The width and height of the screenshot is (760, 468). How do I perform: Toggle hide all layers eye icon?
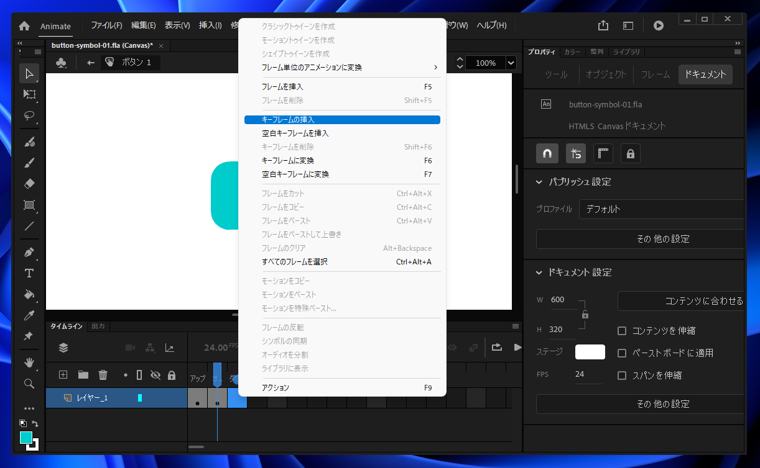155,375
